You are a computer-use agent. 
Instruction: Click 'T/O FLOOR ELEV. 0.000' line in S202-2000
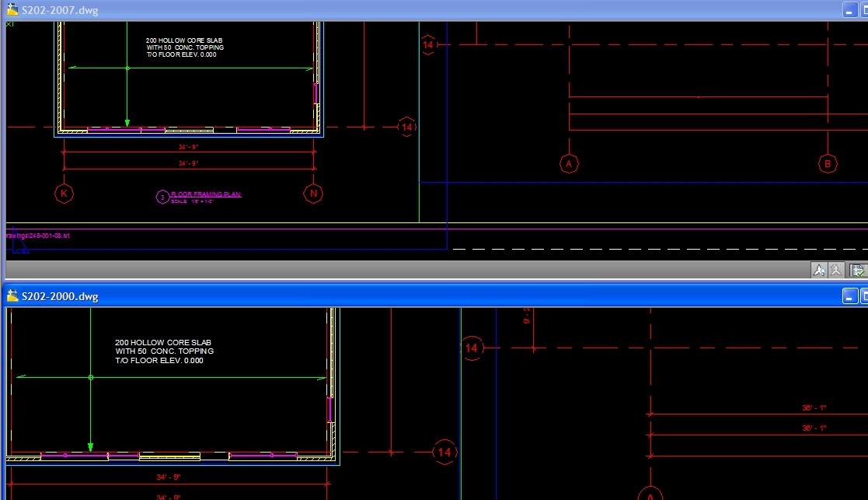(x=159, y=361)
